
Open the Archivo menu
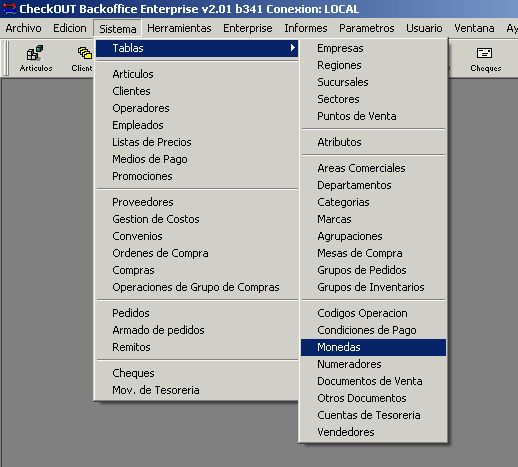[x=23, y=28]
